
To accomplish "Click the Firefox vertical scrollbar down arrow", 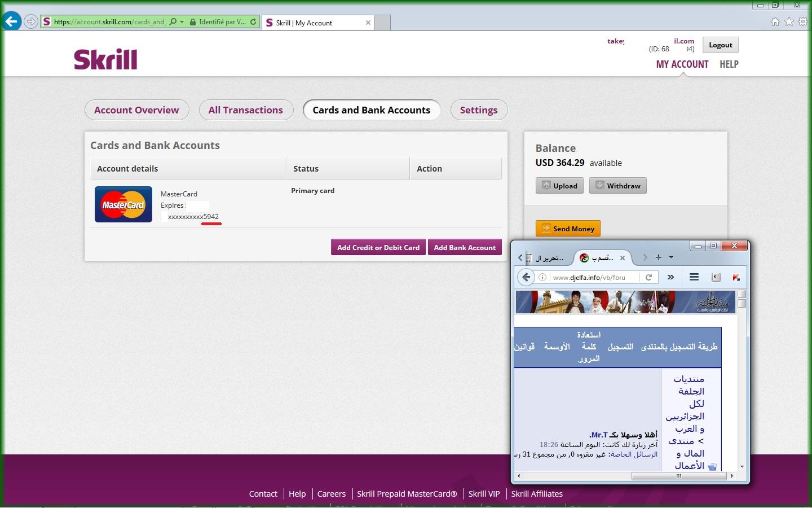I will pyautogui.click(x=742, y=467).
